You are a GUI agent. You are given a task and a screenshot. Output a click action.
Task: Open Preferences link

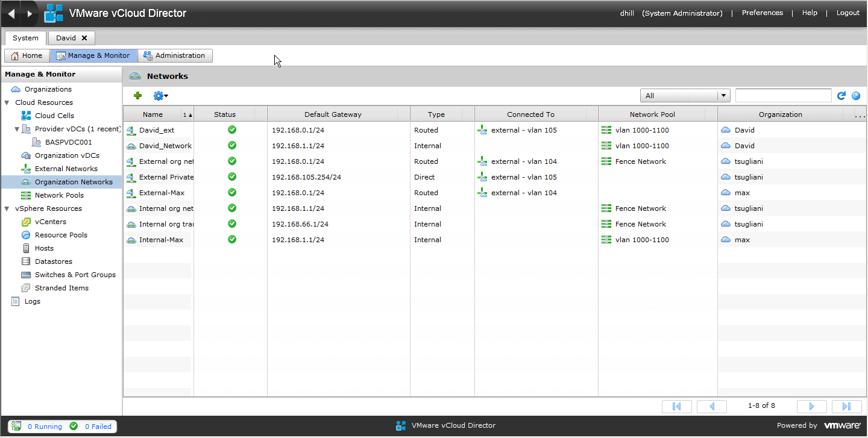763,13
